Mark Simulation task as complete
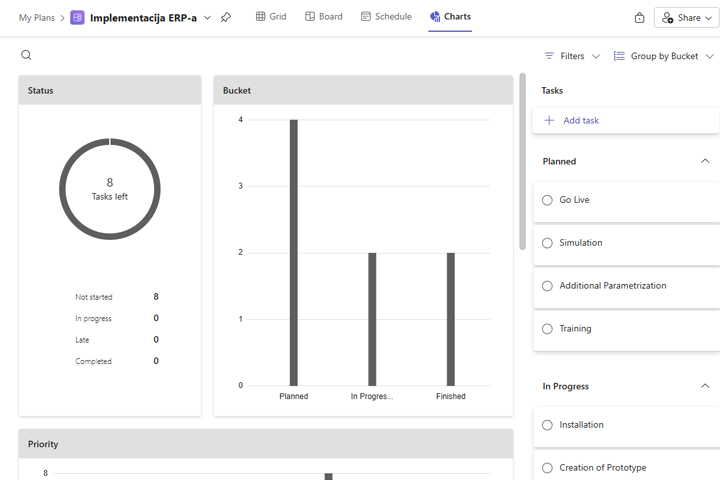The height and width of the screenshot is (480, 720). pyautogui.click(x=547, y=243)
